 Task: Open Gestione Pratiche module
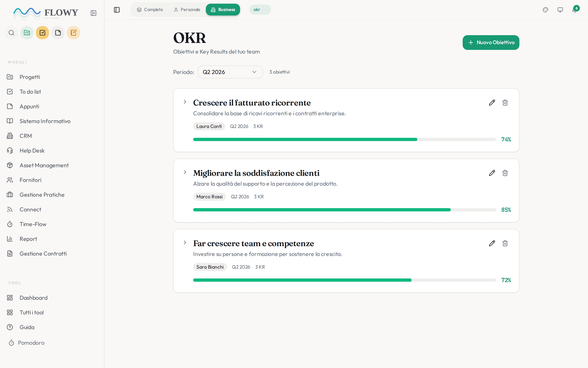(x=52, y=195)
